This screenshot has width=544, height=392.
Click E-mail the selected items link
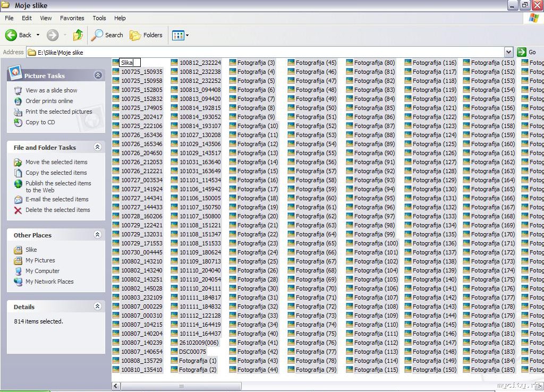click(57, 199)
